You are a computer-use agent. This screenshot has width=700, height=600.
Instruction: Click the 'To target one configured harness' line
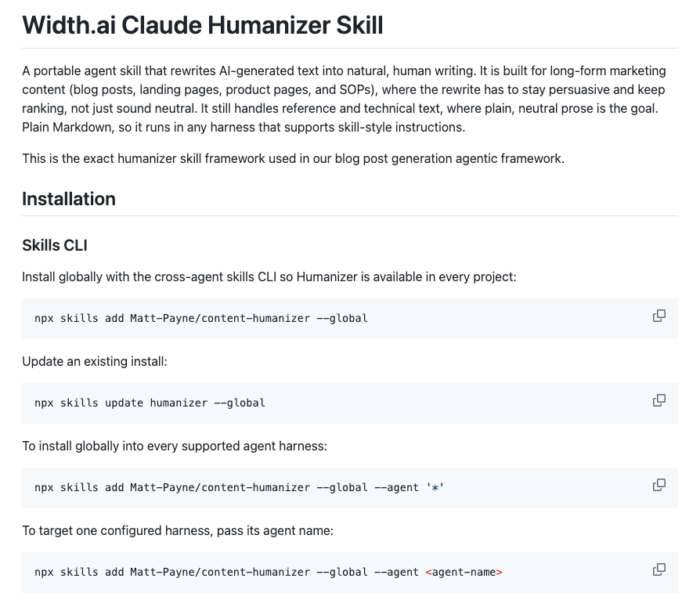click(178, 531)
